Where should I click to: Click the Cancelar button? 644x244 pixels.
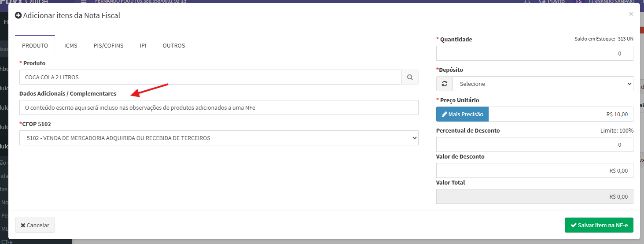[35, 225]
